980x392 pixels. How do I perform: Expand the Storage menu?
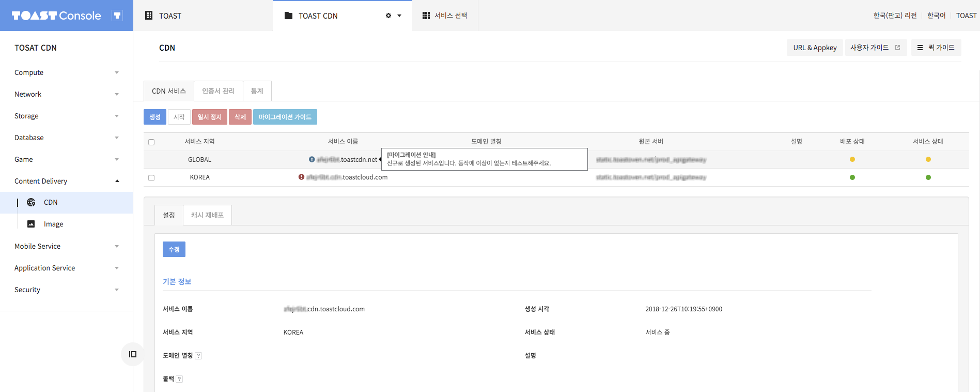[66, 116]
